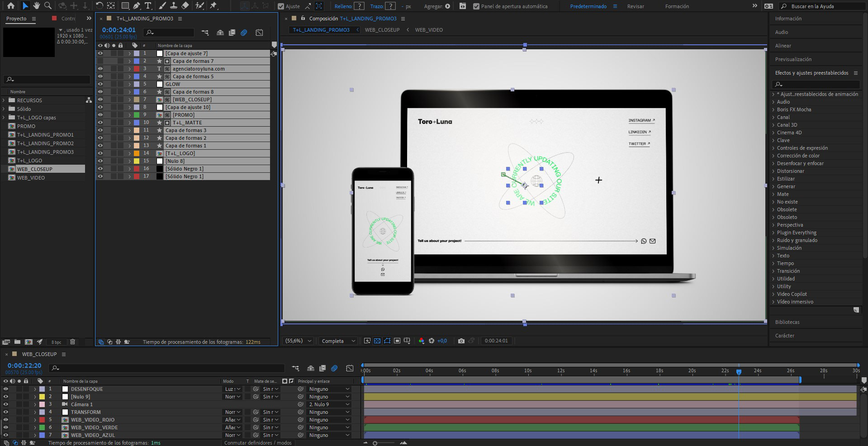This screenshot has height=446, width=868.
Task: Open the Carácter panel
Action: [x=784, y=336]
